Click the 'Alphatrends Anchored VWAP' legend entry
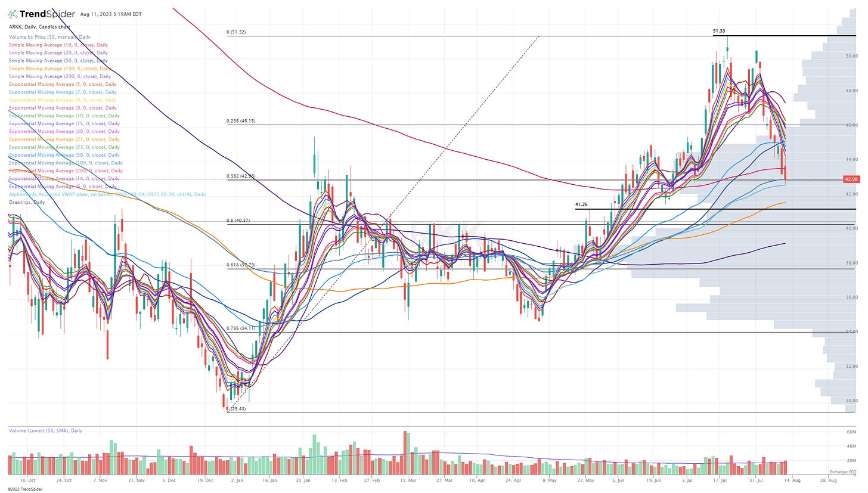The image size is (868, 493). [x=107, y=194]
